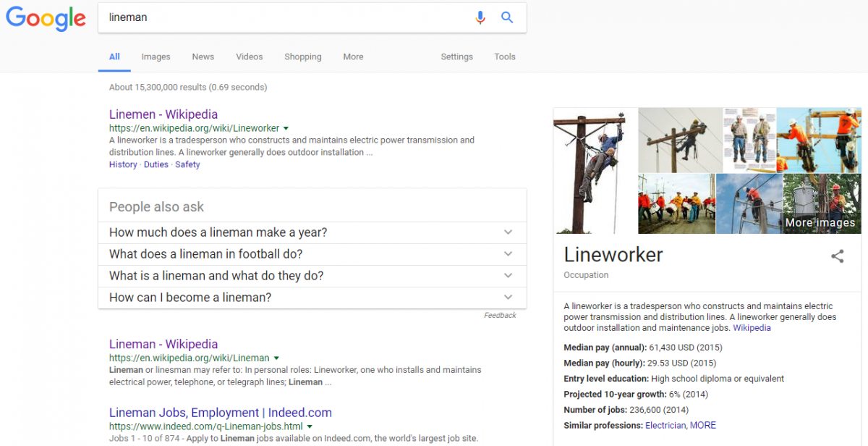Open large lineman climbing pole image
Screen dimensions: 868x446
(595, 171)
